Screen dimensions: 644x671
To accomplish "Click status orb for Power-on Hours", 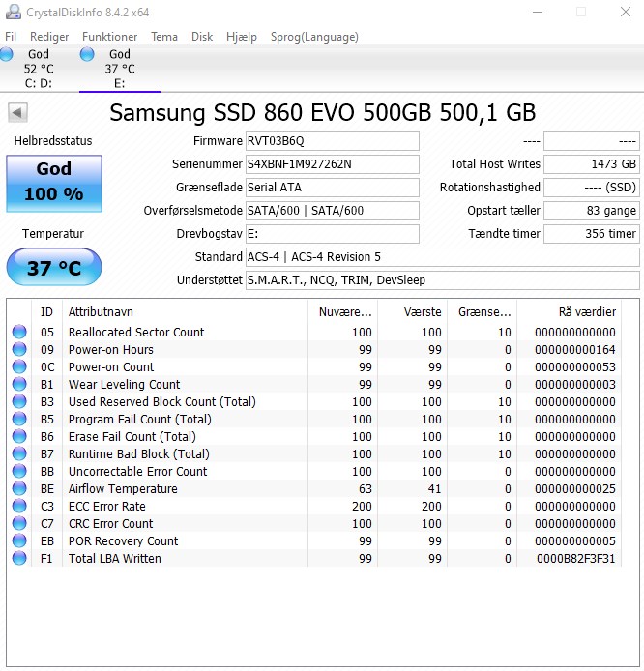I will pos(19,349).
